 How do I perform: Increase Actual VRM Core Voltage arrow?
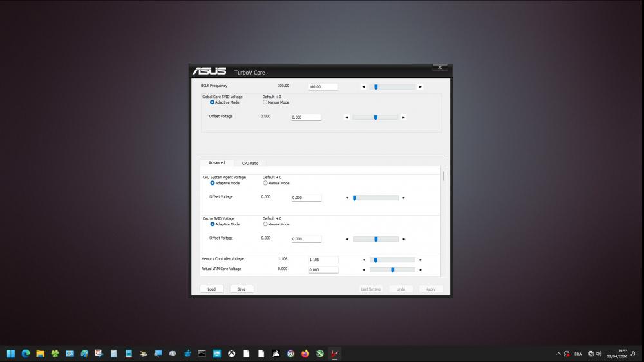(421, 270)
